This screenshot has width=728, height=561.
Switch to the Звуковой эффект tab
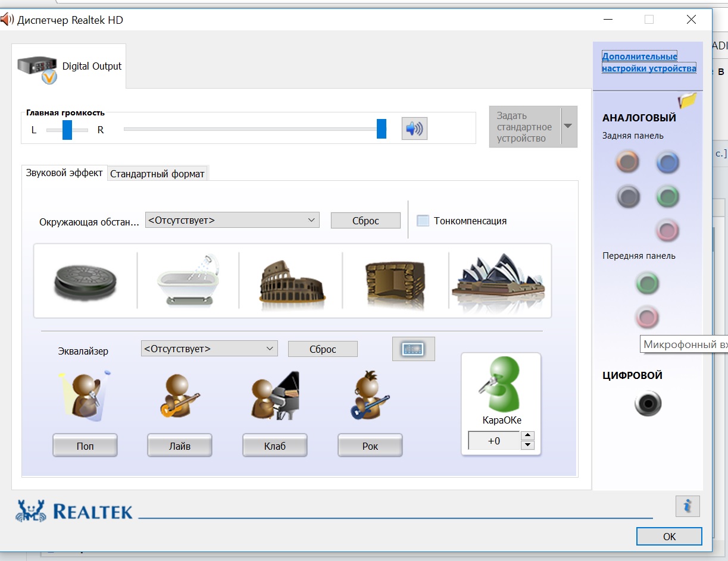(x=64, y=173)
